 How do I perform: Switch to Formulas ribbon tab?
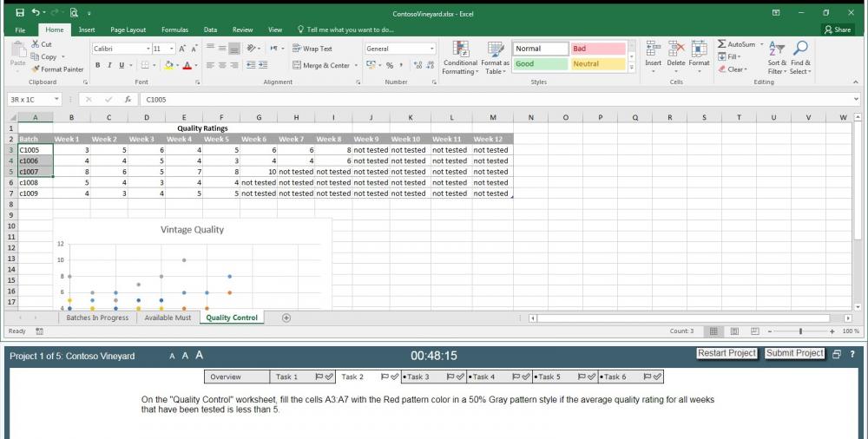coord(175,29)
